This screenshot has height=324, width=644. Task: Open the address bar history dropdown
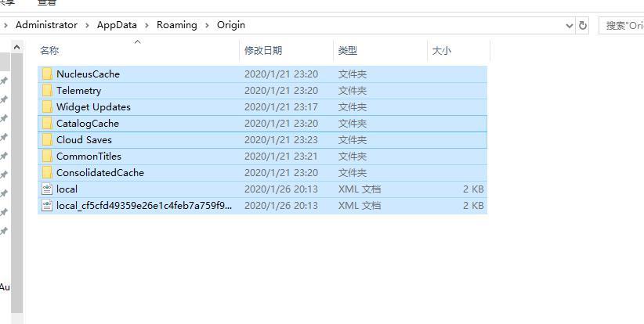click(570, 25)
